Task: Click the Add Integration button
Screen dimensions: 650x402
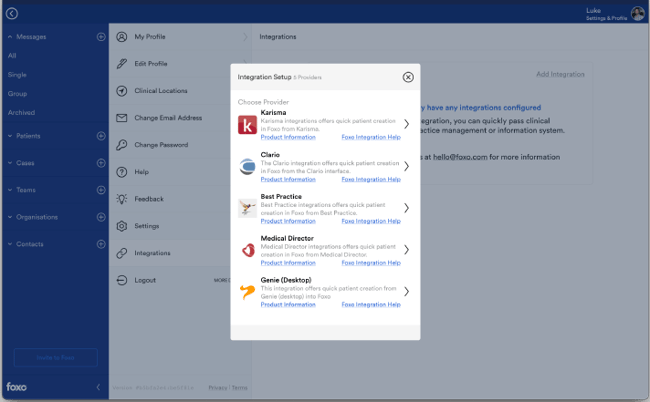Action: 560,74
